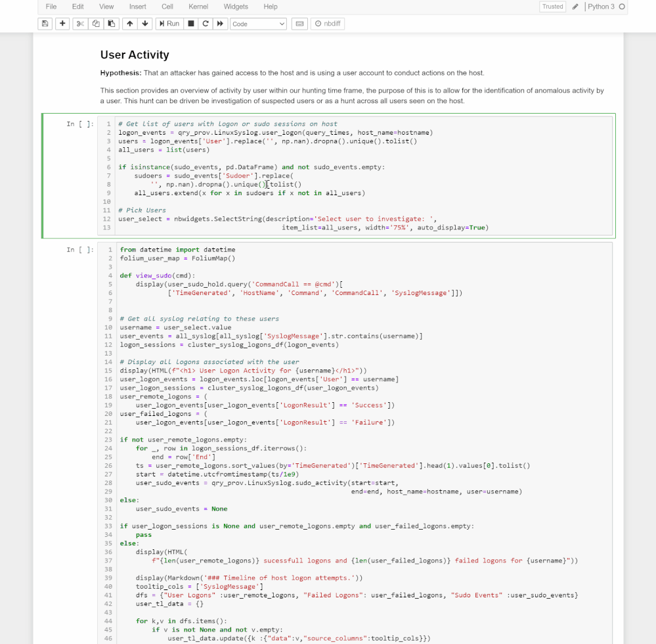Open the Cell menu
The height and width of the screenshot is (644, 656).
point(167,7)
